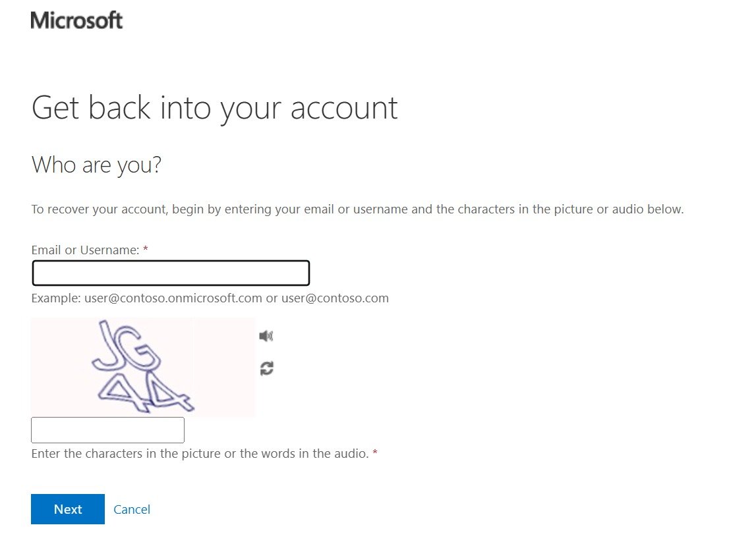Image resolution: width=756 pixels, height=548 pixels.
Task: Click the "Enter the characters in the picture" label
Action: [x=200, y=454]
